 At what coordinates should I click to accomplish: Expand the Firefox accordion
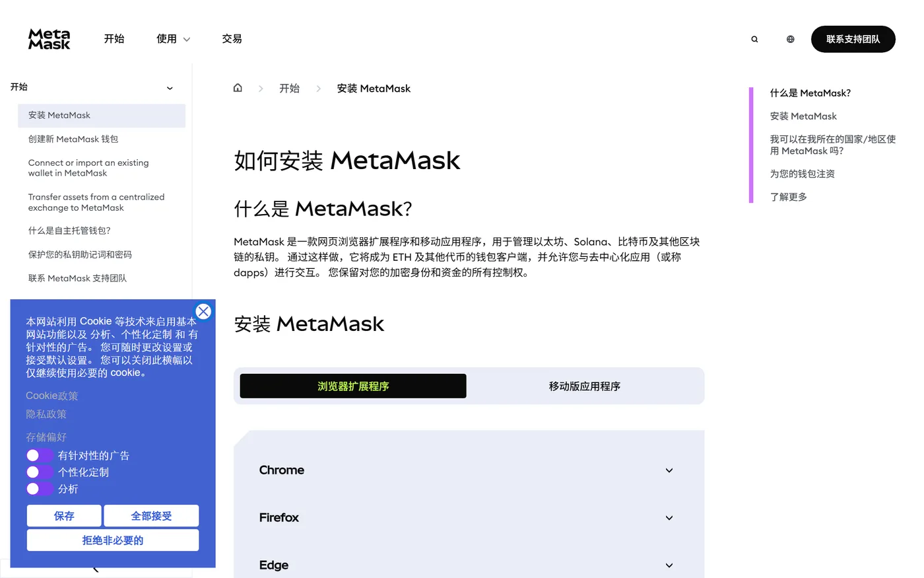tap(469, 518)
